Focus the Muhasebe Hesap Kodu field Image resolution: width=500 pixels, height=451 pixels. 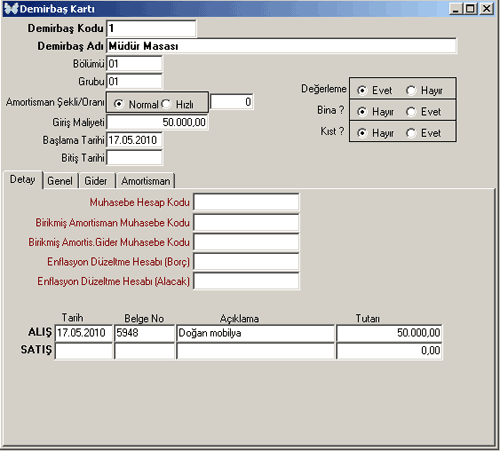pyautogui.click(x=246, y=202)
